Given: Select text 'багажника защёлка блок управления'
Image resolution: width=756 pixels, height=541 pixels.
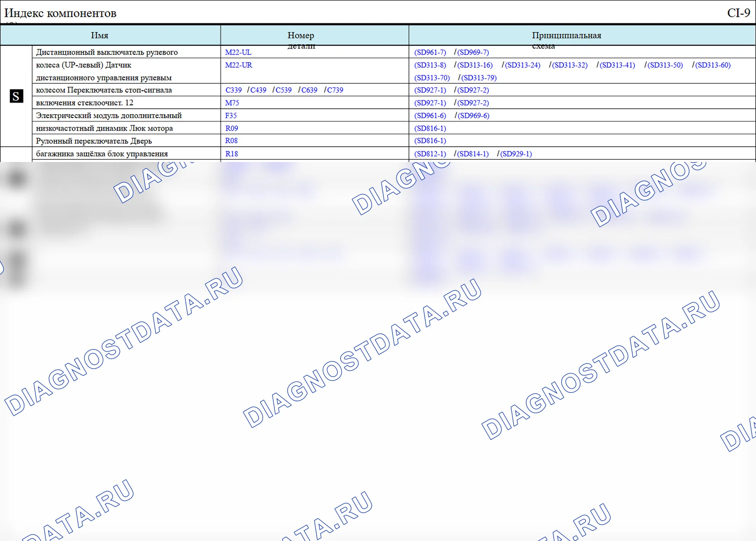Looking at the screenshot, I should [102, 154].
